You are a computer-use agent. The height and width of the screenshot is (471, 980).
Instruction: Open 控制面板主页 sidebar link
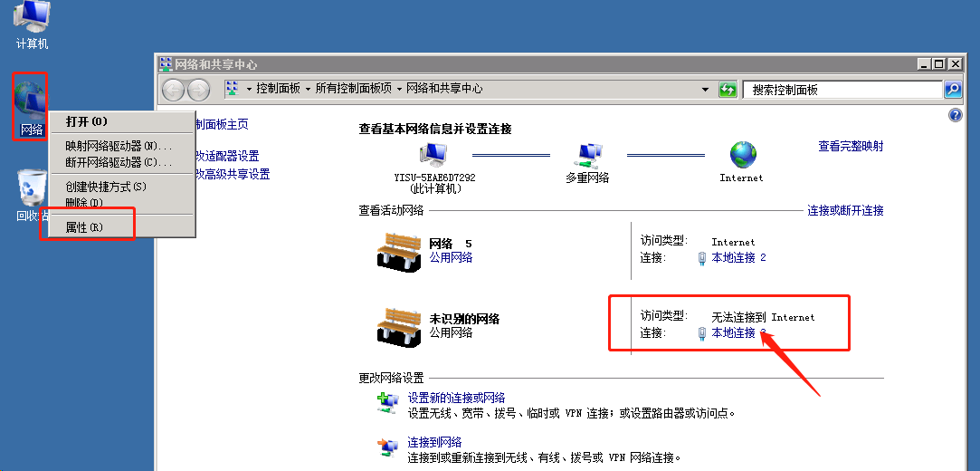tap(222, 124)
